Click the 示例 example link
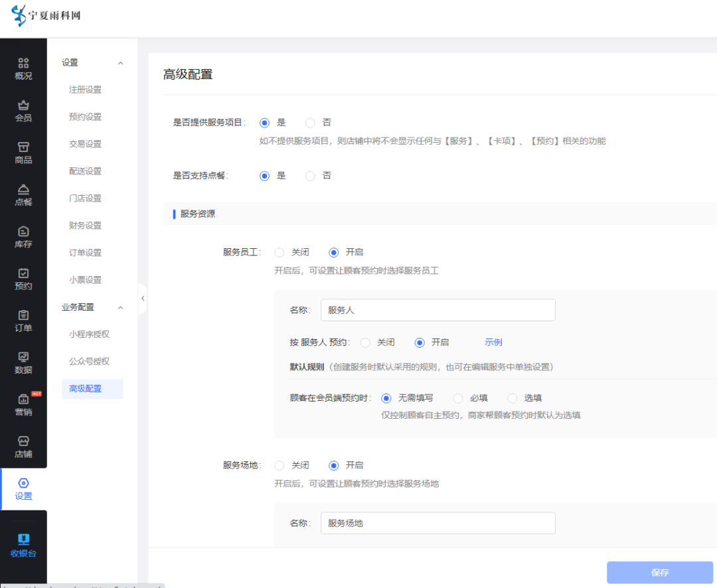This screenshot has height=588, width=717. point(493,342)
